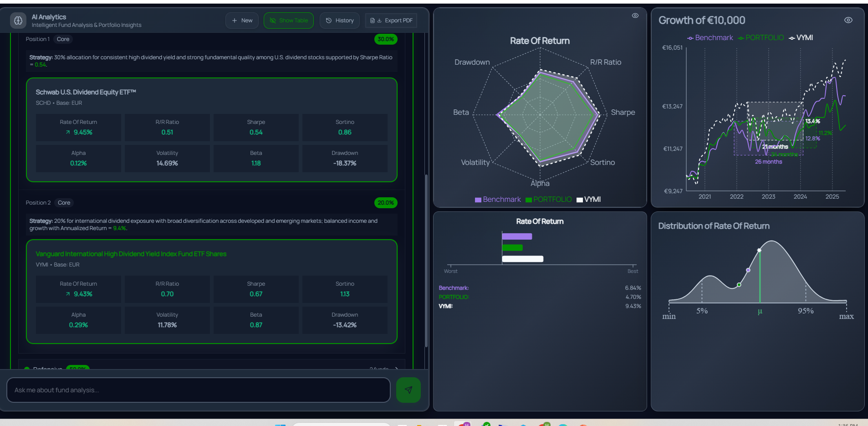The width and height of the screenshot is (868, 426).
Task: Click the R/R Ratio axis label on the radar chart
Action: click(x=606, y=62)
